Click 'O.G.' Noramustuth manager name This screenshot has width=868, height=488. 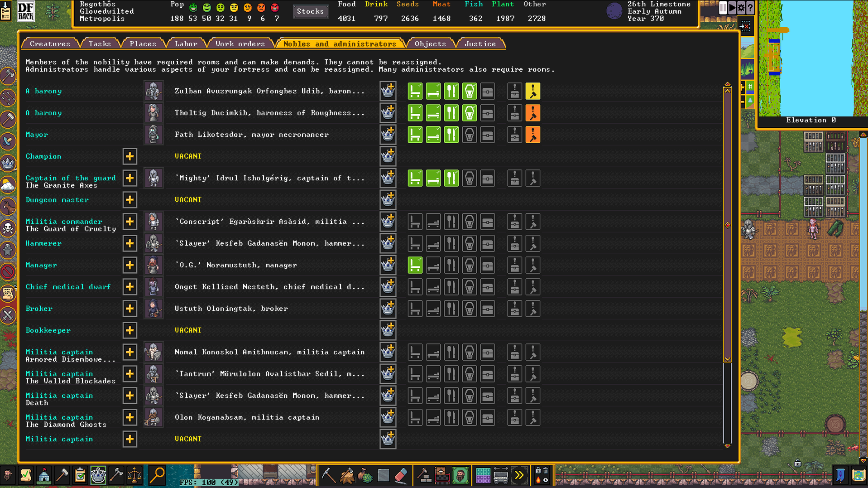pos(236,265)
